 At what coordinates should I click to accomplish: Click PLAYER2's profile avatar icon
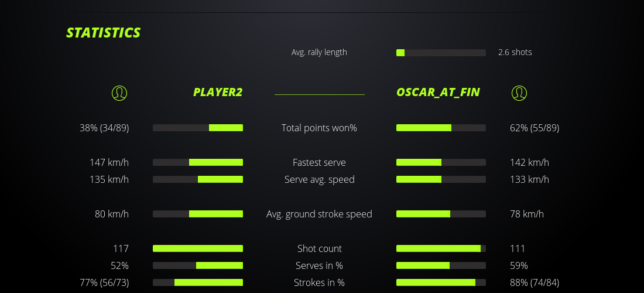pyautogui.click(x=119, y=93)
